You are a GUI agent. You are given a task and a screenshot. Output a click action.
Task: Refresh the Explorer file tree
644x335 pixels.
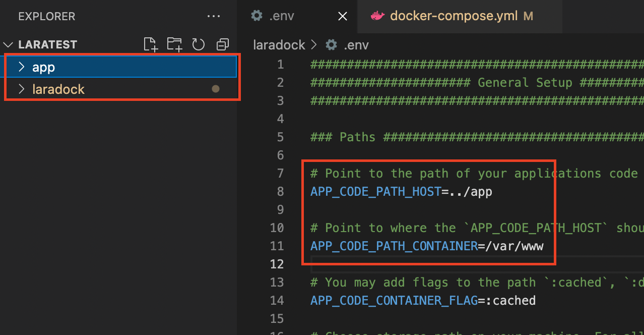pos(199,44)
